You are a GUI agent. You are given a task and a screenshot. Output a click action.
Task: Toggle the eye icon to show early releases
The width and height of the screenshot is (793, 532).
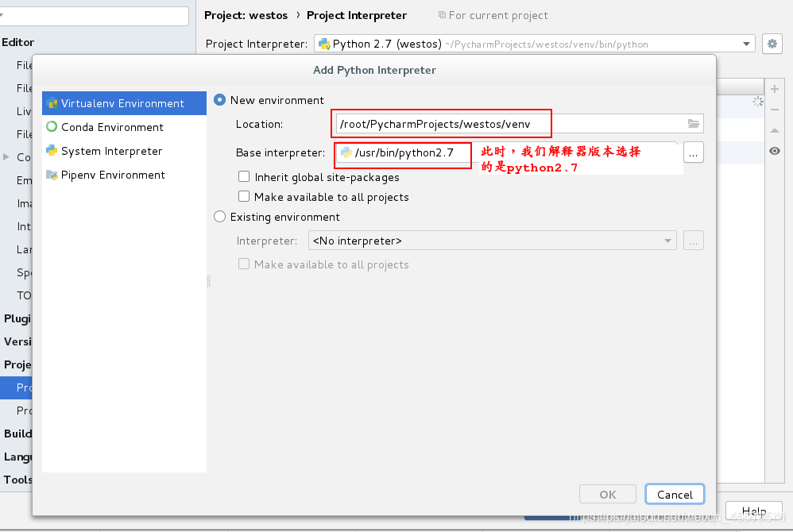[774, 151]
